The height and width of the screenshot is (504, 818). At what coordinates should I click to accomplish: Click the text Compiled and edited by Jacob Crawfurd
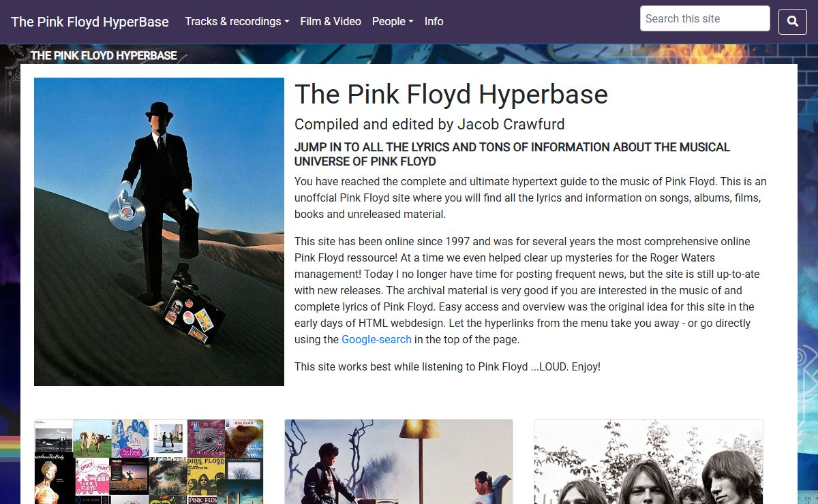[x=429, y=124]
